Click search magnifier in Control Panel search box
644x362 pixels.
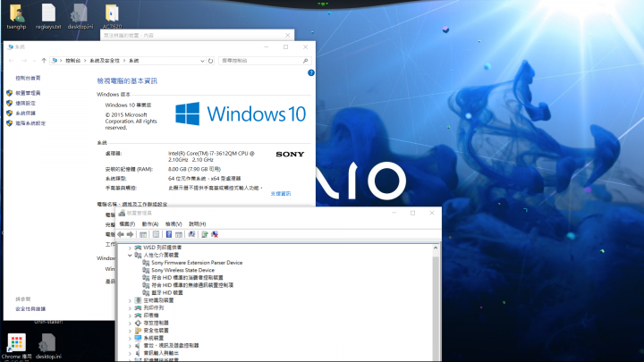tap(306, 61)
